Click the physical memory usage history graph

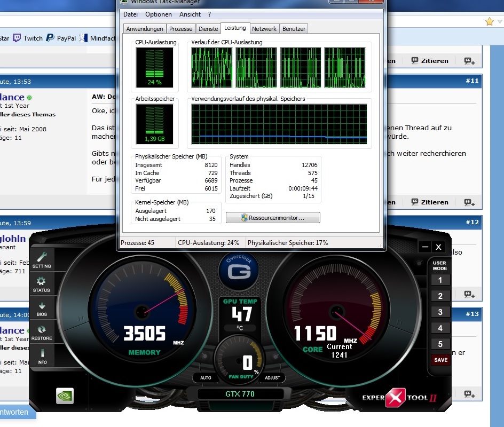click(279, 124)
